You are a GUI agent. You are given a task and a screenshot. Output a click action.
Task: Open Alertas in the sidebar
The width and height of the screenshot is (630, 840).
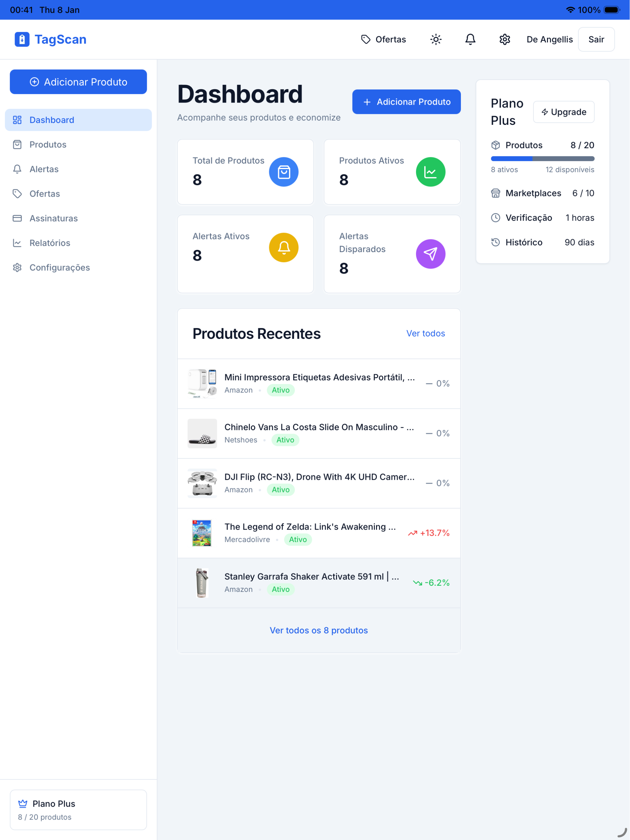pos(78,169)
